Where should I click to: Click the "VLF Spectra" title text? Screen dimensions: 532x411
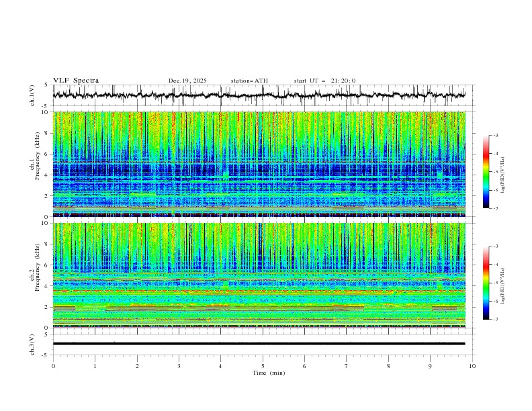(x=76, y=81)
